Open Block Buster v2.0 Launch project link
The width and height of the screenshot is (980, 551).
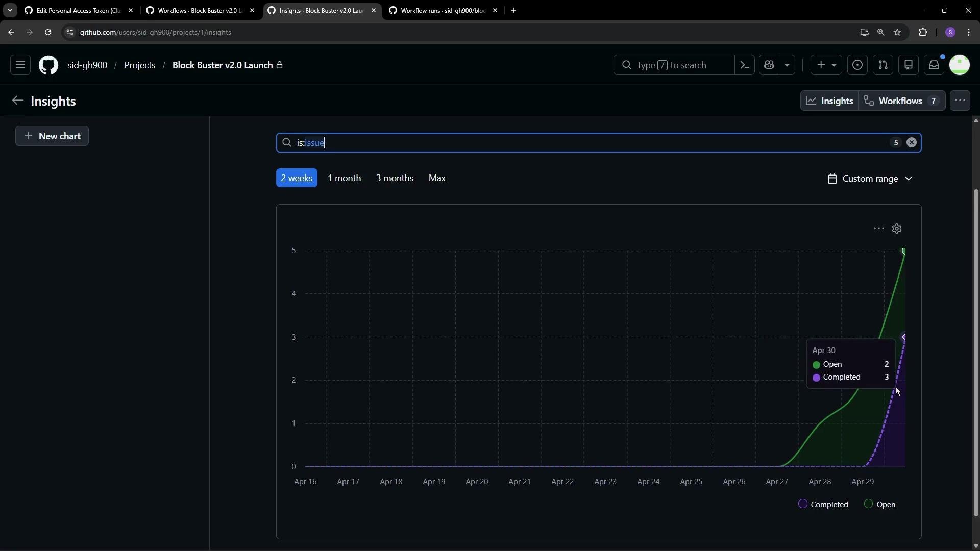click(x=223, y=65)
